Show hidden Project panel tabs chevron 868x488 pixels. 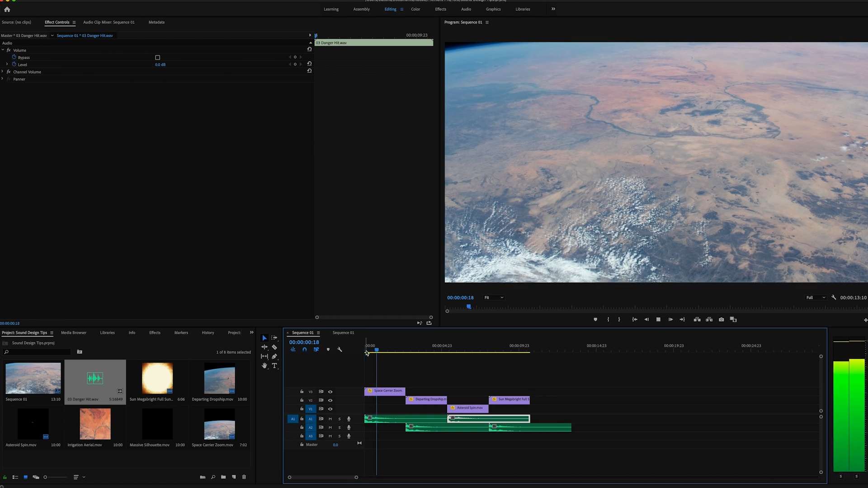click(x=252, y=333)
